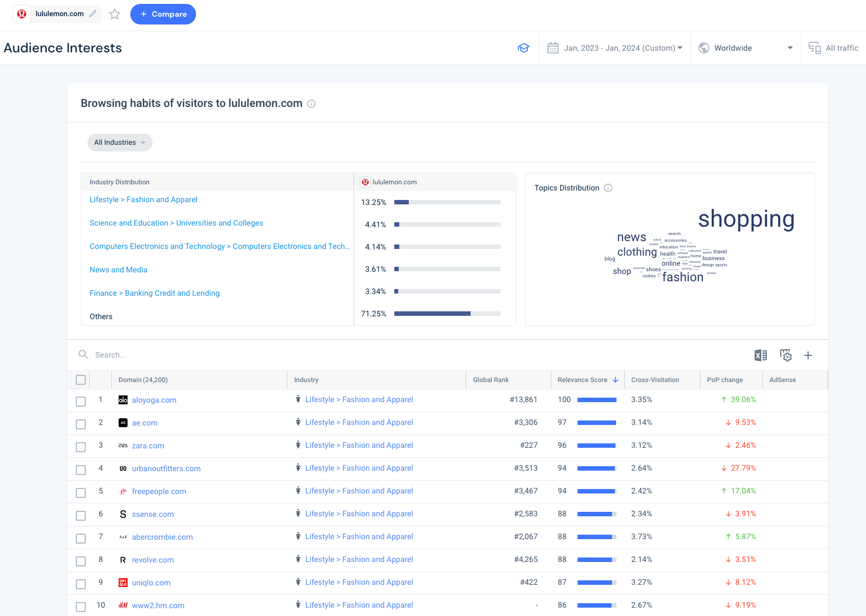
Task: Click the word shopping in topics cloud
Action: tap(746, 219)
